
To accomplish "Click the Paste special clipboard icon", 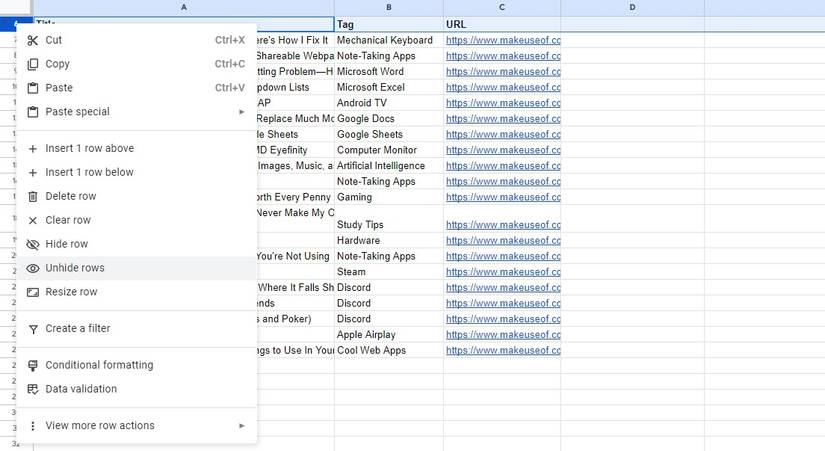I will pyautogui.click(x=33, y=112).
